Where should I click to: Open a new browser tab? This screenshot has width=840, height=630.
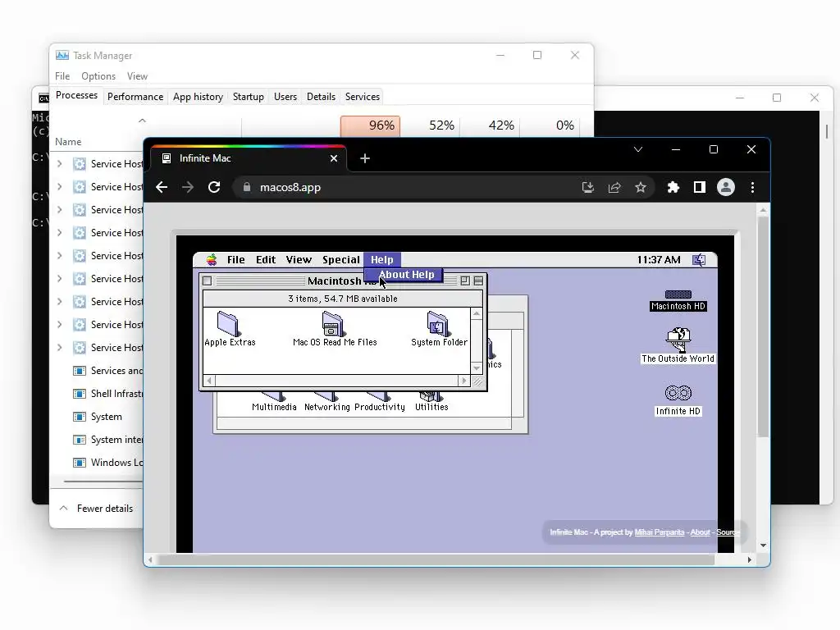point(365,158)
